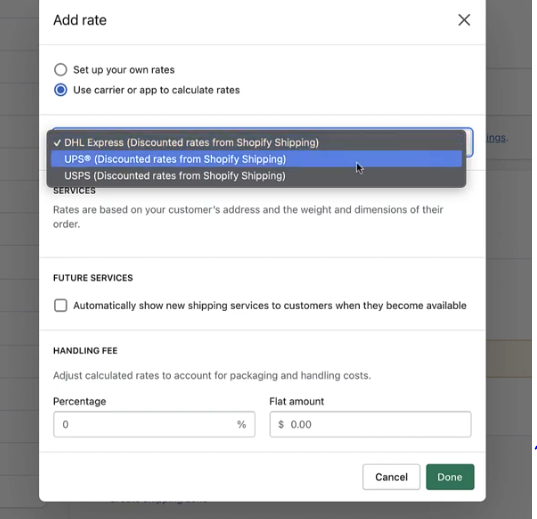The height and width of the screenshot is (519, 537).
Task: Click the FUTURE SERVICES section heading
Action: [x=93, y=278]
